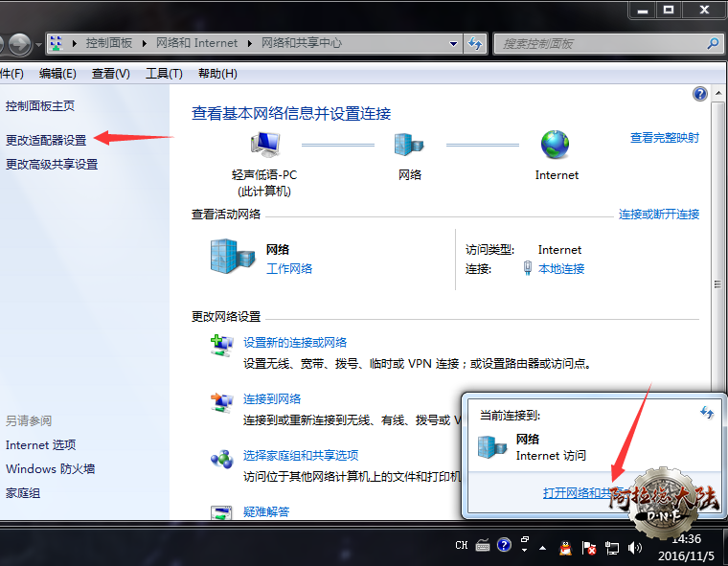Click the volume speaker tray icon

pyautogui.click(x=634, y=547)
